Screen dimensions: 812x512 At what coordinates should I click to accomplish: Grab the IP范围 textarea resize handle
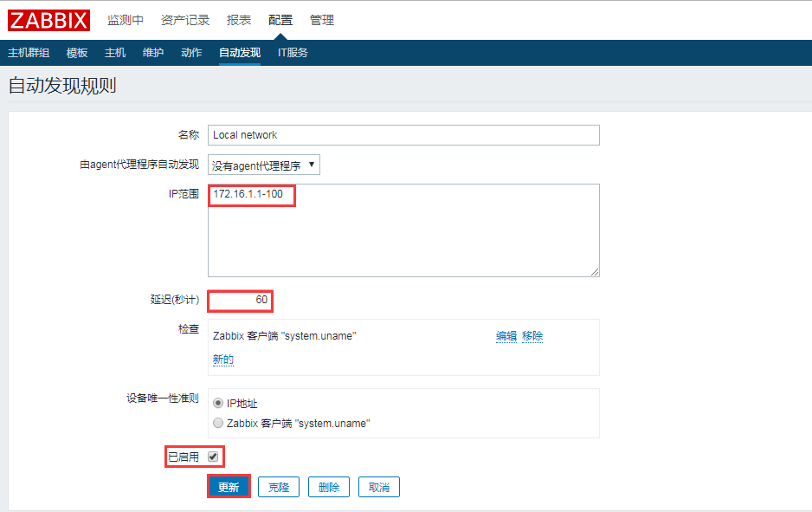click(x=595, y=272)
